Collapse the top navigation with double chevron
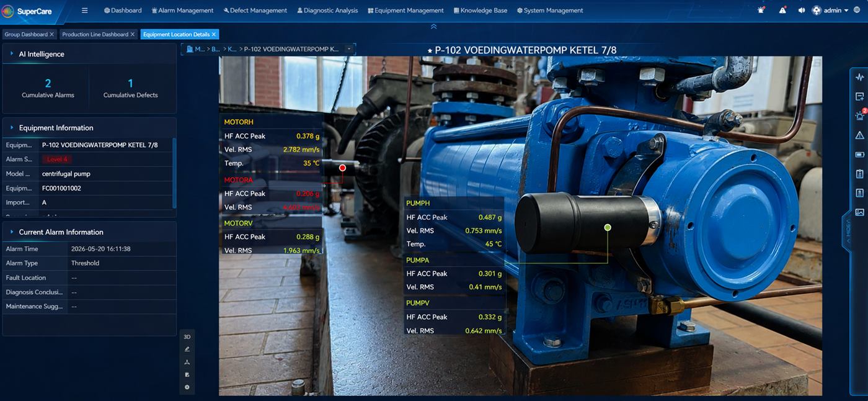Image resolution: width=868 pixels, height=401 pixels. 433,27
